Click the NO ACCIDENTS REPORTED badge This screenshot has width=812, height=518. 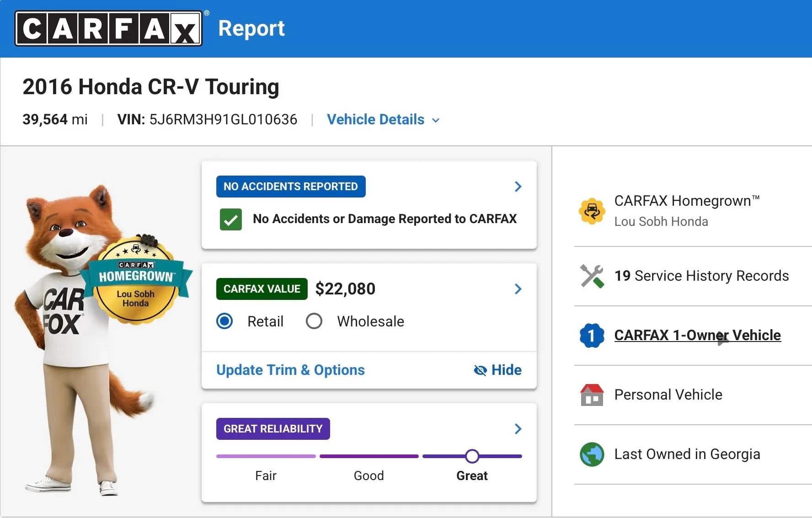(x=291, y=187)
